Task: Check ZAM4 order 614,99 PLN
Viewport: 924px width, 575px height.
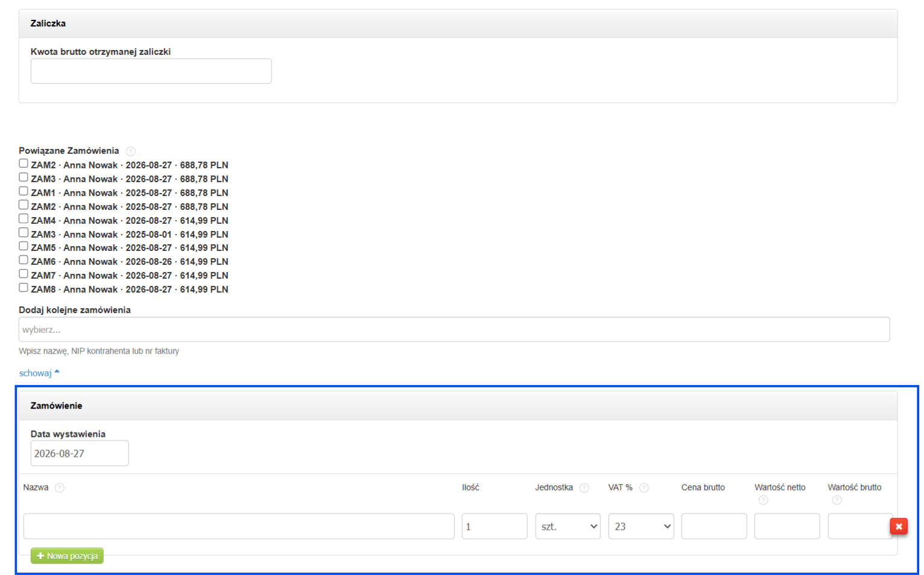Action: click(x=24, y=219)
